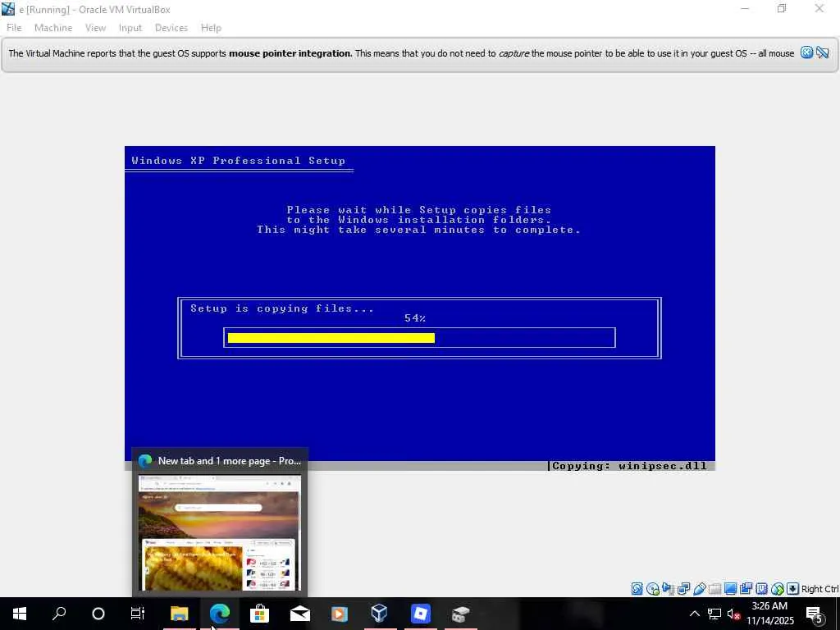The image size is (840, 630).
Task: Open the taskbar Search
Action: (59, 614)
